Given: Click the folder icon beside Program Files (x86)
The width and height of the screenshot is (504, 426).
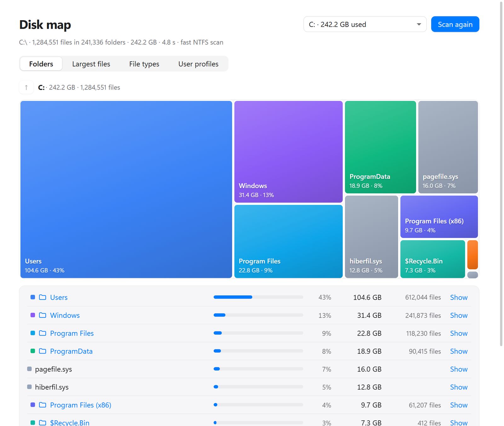Looking at the screenshot, I should click(x=43, y=405).
